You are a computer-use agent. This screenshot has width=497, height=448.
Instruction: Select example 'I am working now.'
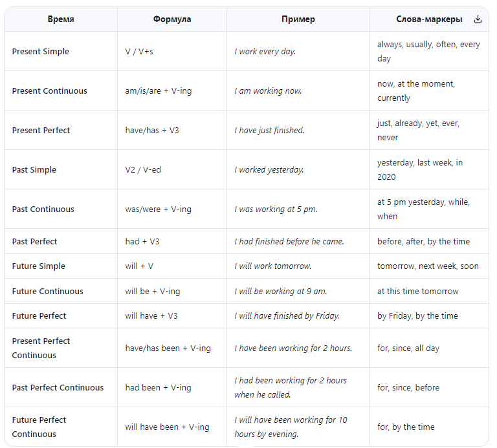[x=268, y=91]
